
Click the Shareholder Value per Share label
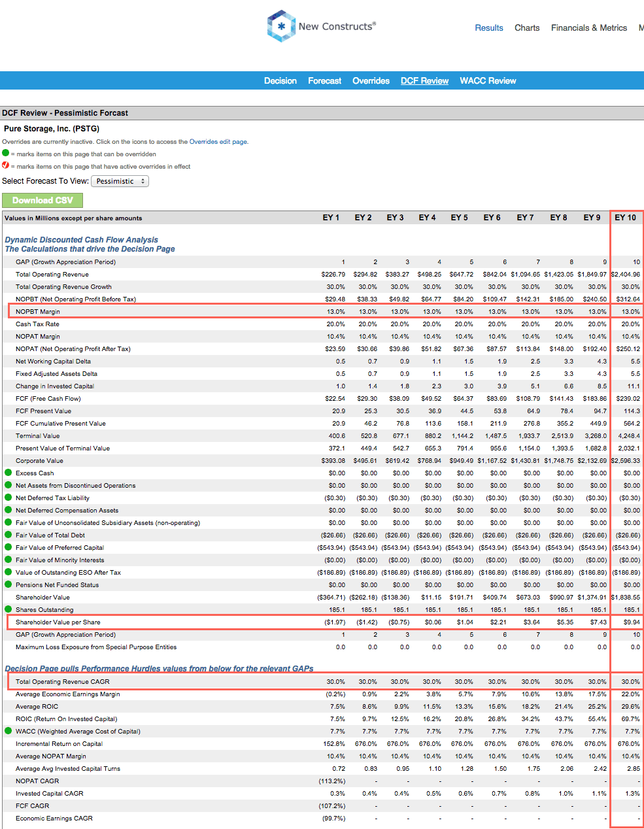[58, 622]
